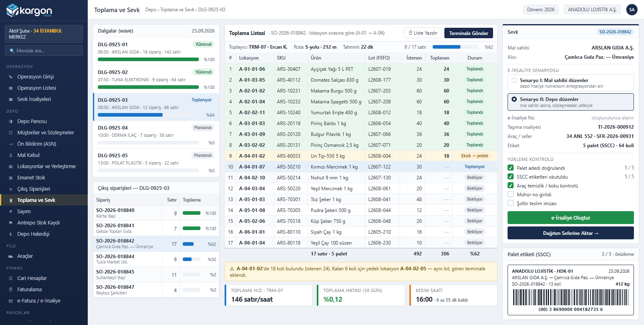Open the Dönem: 2026 selector
The width and height of the screenshot is (644, 325).
[541, 10]
